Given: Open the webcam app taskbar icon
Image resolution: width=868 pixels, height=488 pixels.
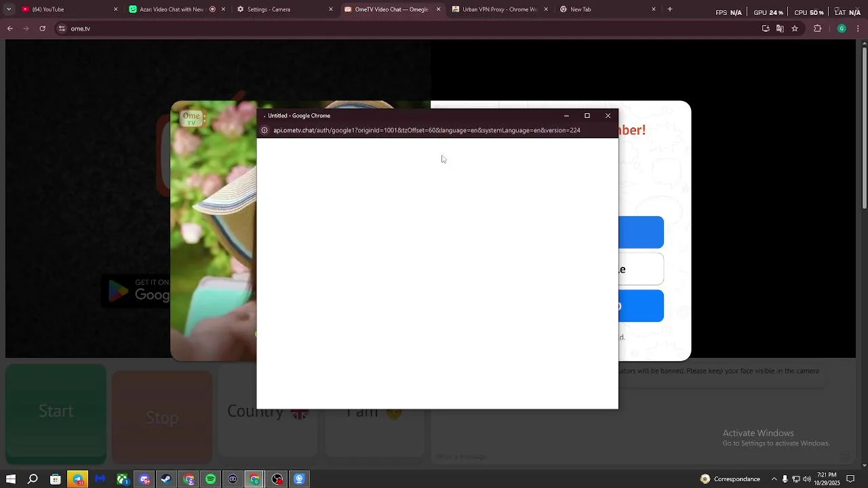Looking at the screenshot, I should [x=300, y=479].
